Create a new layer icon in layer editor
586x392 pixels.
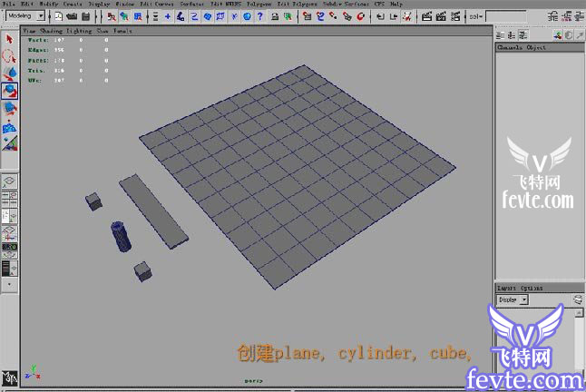(x=578, y=299)
